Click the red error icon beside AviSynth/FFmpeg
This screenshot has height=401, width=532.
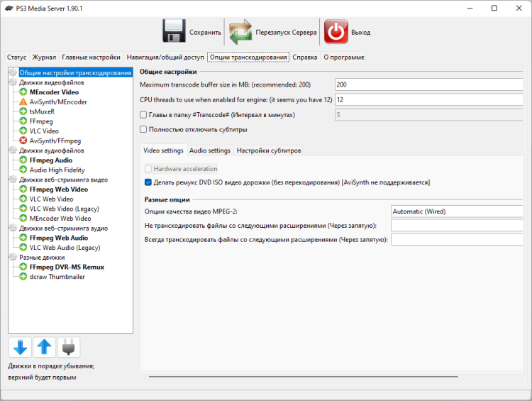pyautogui.click(x=23, y=141)
